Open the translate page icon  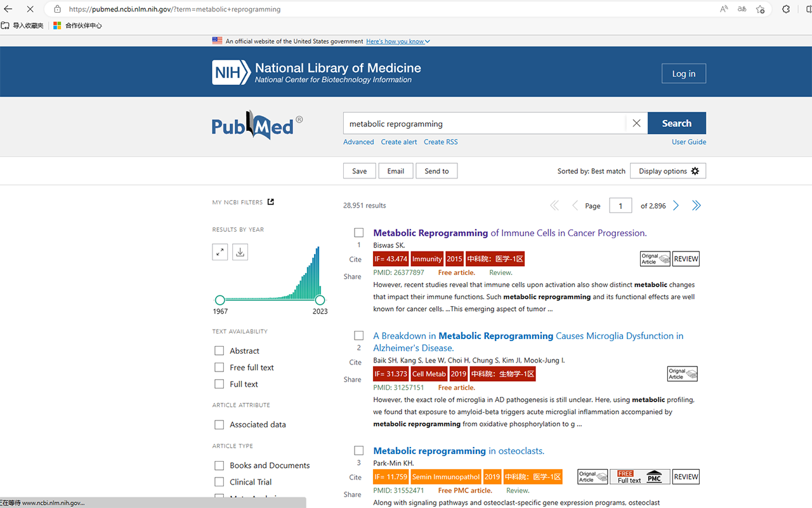coord(742,9)
